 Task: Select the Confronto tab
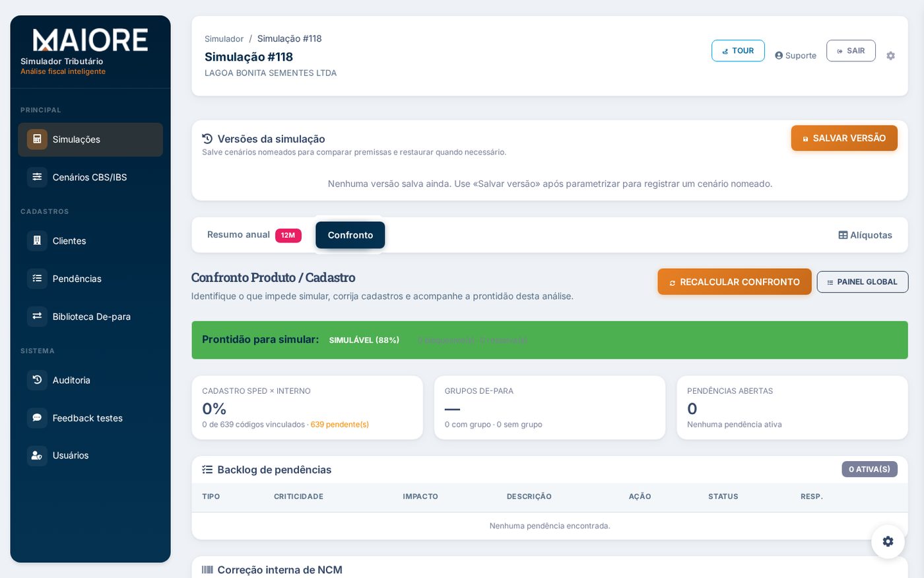coord(350,235)
